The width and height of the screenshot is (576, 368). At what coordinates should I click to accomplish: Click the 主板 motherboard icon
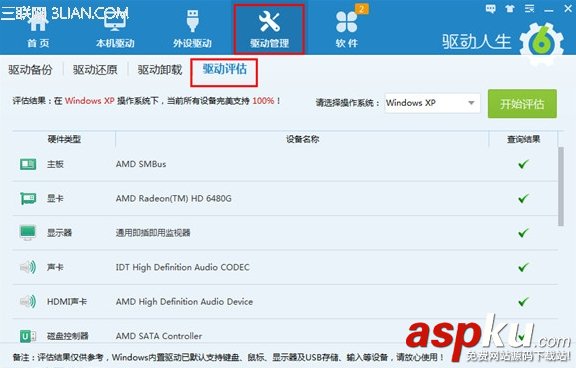[x=28, y=164]
